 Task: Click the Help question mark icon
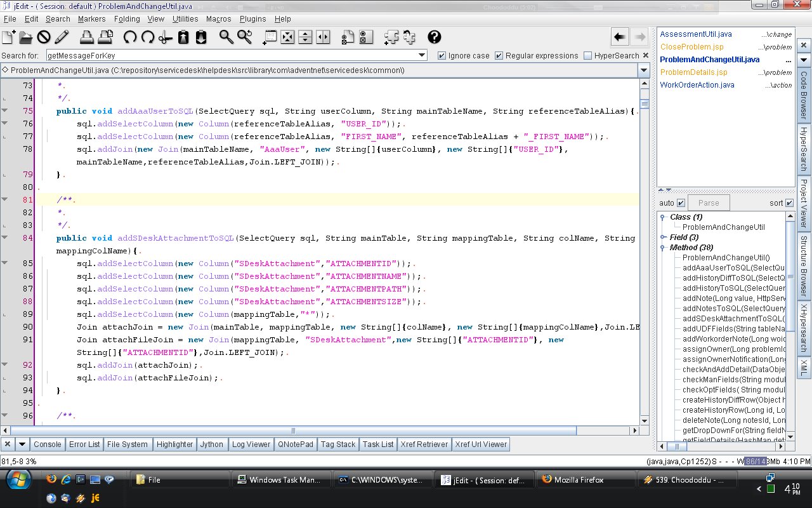coord(435,37)
